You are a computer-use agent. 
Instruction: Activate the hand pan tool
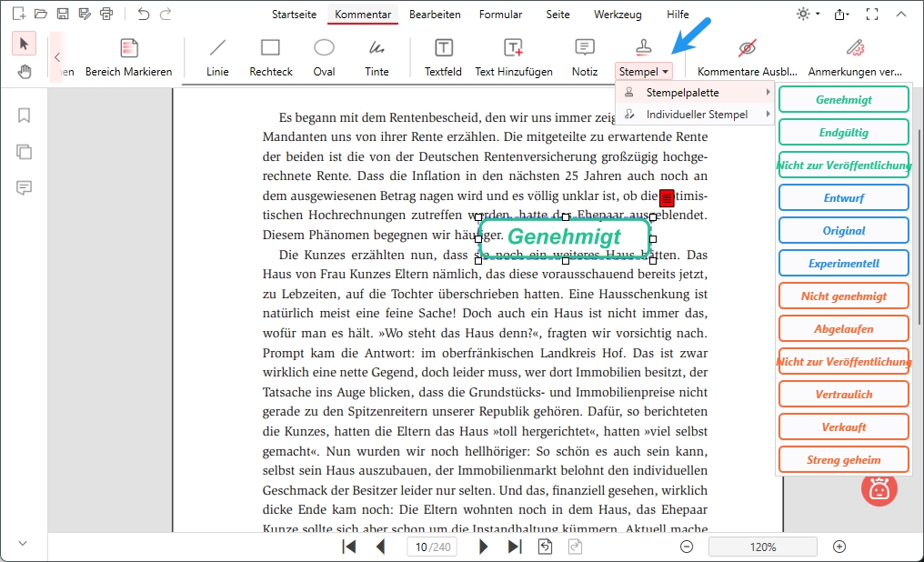(25, 72)
